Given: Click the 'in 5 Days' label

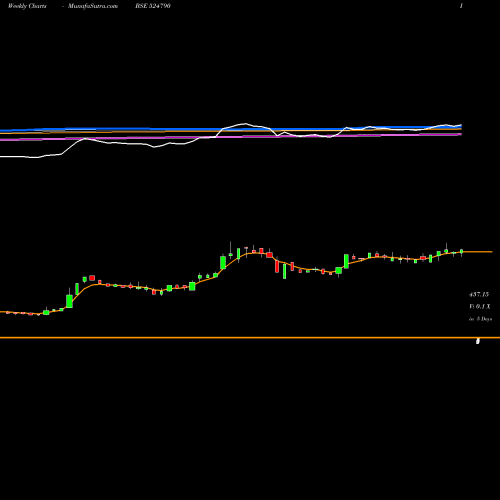Looking at the screenshot, I should click(480, 319).
